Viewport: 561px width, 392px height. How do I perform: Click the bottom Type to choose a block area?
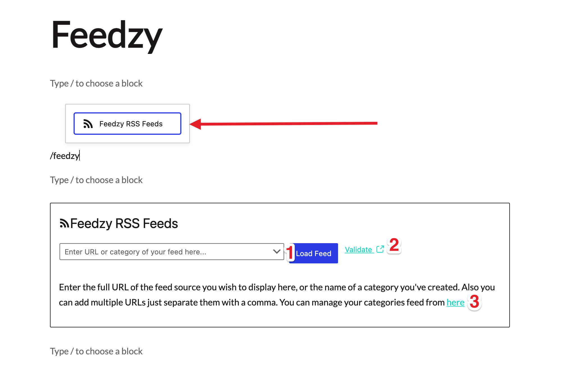pyautogui.click(x=96, y=351)
